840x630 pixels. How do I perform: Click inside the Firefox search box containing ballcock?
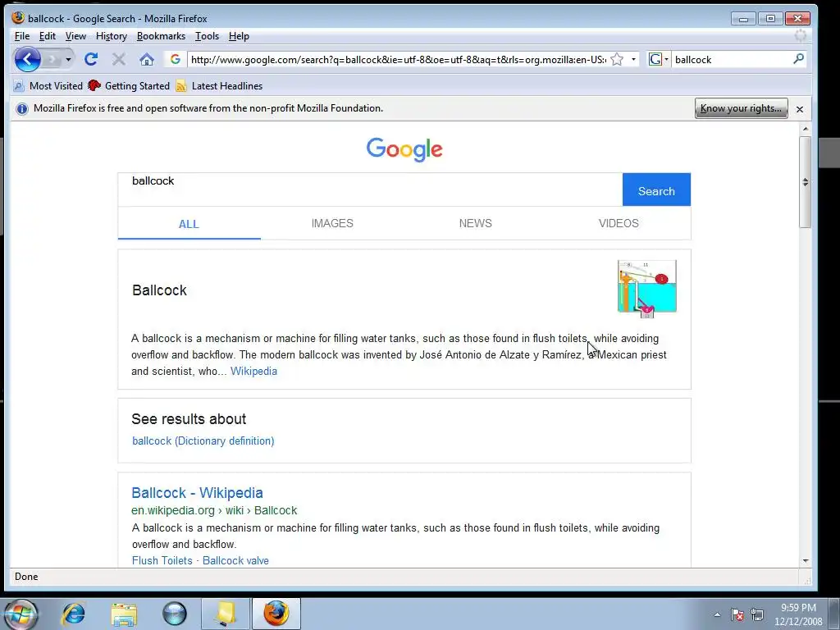pyautogui.click(x=731, y=59)
